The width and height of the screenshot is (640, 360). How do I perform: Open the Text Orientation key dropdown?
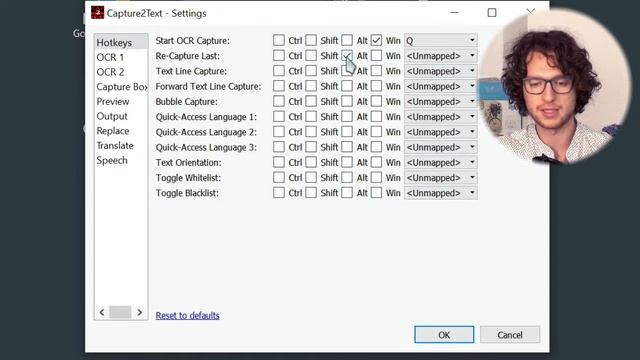[441, 162]
